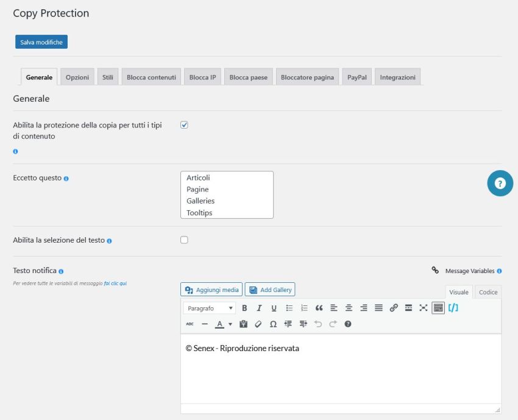Underline the selected text
518x420 pixels.
(x=274, y=308)
